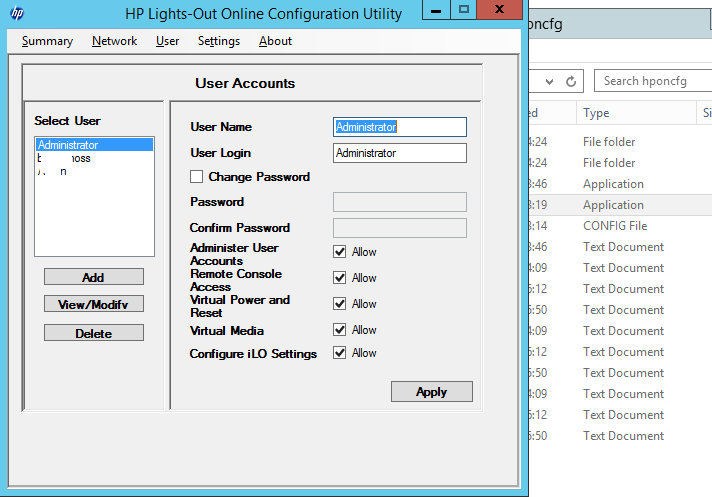Click the HP logo icon in title bar
This screenshot has width=712, height=497.
tap(17, 14)
